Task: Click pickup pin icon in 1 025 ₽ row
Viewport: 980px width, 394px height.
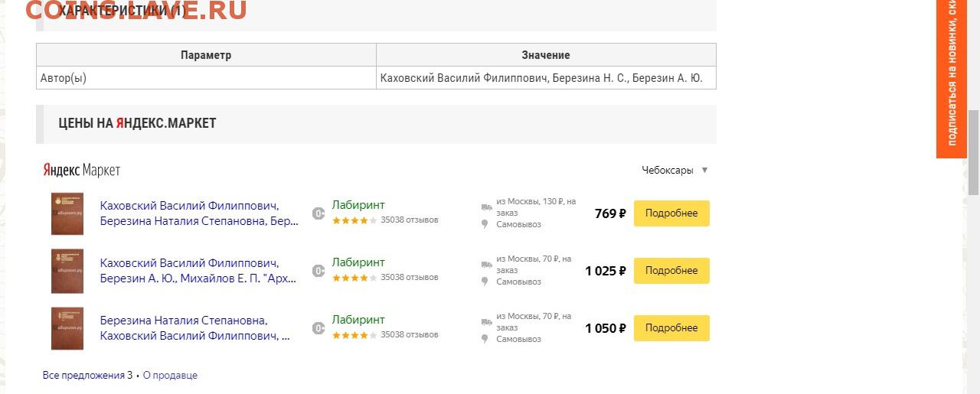Action: click(x=485, y=282)
